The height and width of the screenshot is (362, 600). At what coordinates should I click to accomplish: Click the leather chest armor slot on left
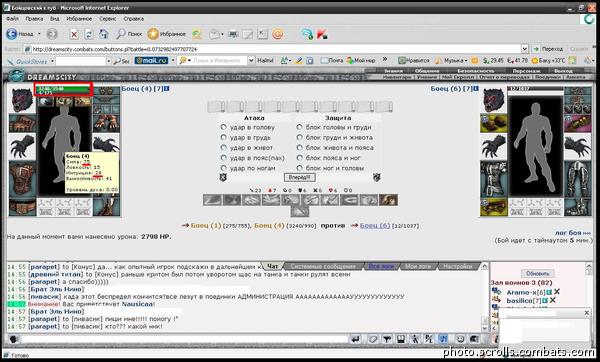22,178
